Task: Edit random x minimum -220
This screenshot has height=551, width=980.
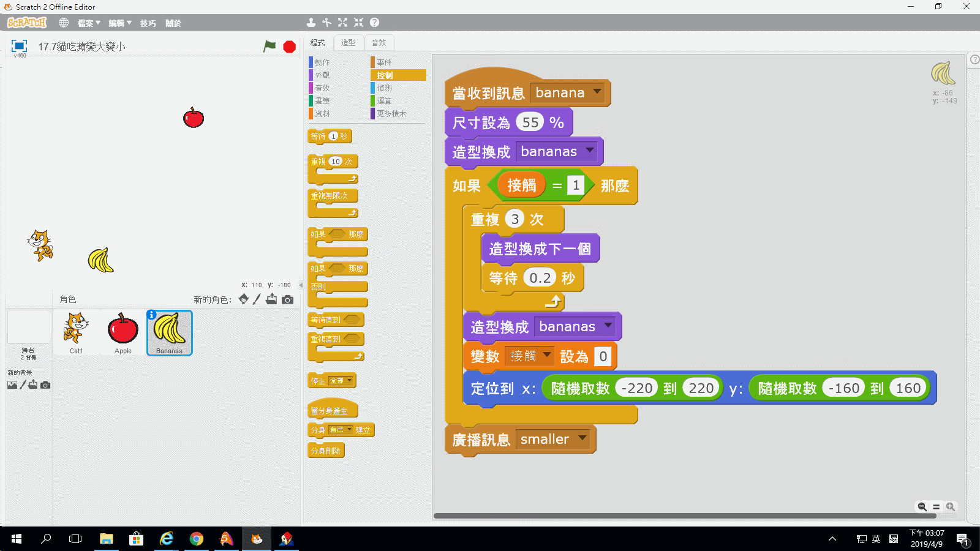Action: (x=637, y=388)
